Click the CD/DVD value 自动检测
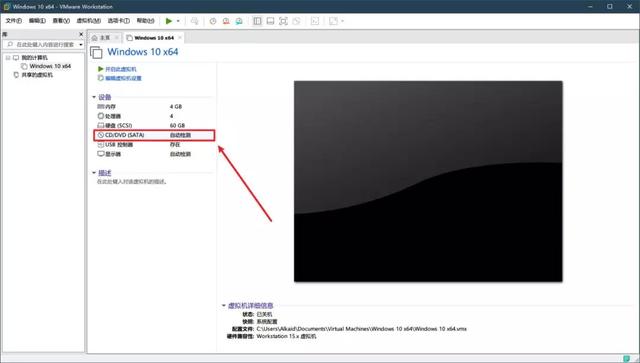The height and width of the screenshot is (363, 640). [x=180, y=135]
